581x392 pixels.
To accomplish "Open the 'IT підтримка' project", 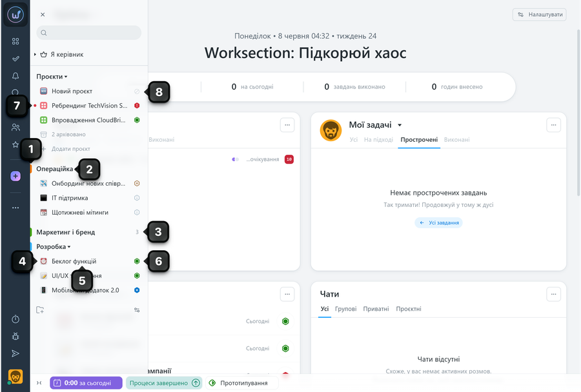I will pos(70,198).
